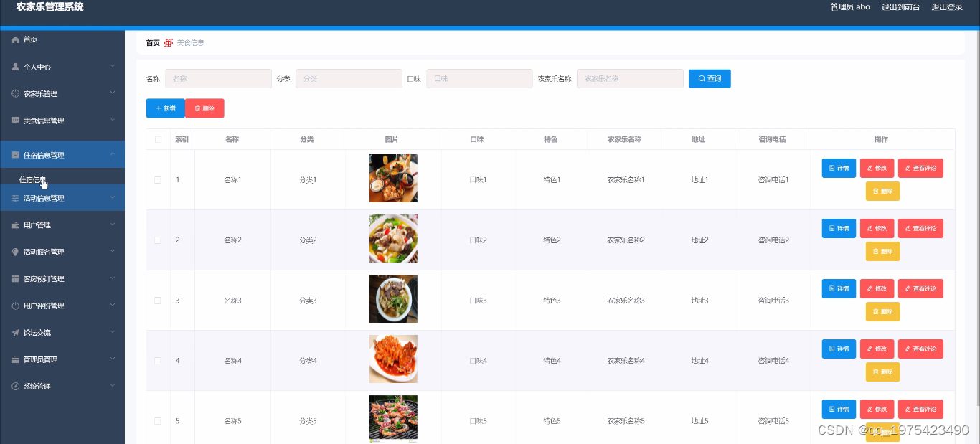This screenshot has width=980, height=444.
Task: Select the panel icon on 住宿信息管理
Action: [16, 153]
